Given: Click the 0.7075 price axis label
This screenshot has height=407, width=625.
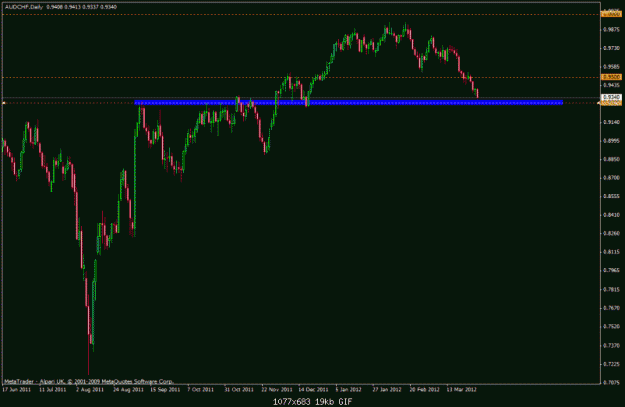Looking at the screenshot, I should click(x=612, y=382).
